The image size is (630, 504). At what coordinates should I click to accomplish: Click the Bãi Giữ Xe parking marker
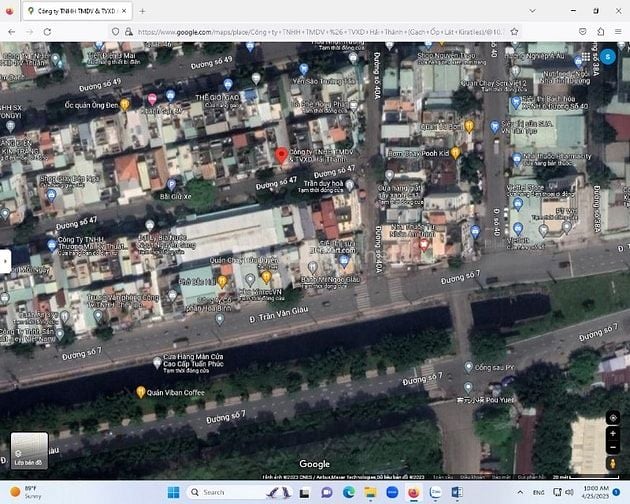[171, 185]
